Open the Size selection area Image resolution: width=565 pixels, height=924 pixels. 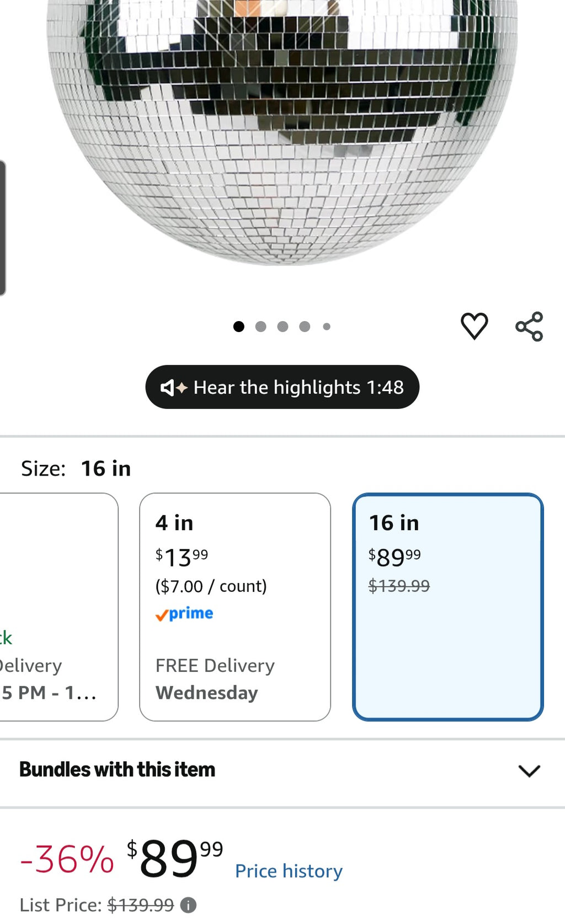[x=74, y=468]
